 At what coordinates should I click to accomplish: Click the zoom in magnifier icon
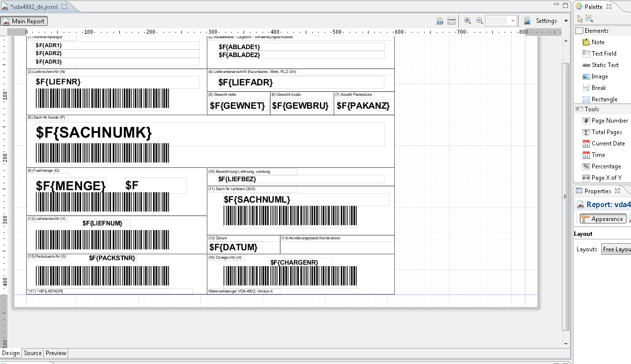[467, 21]
